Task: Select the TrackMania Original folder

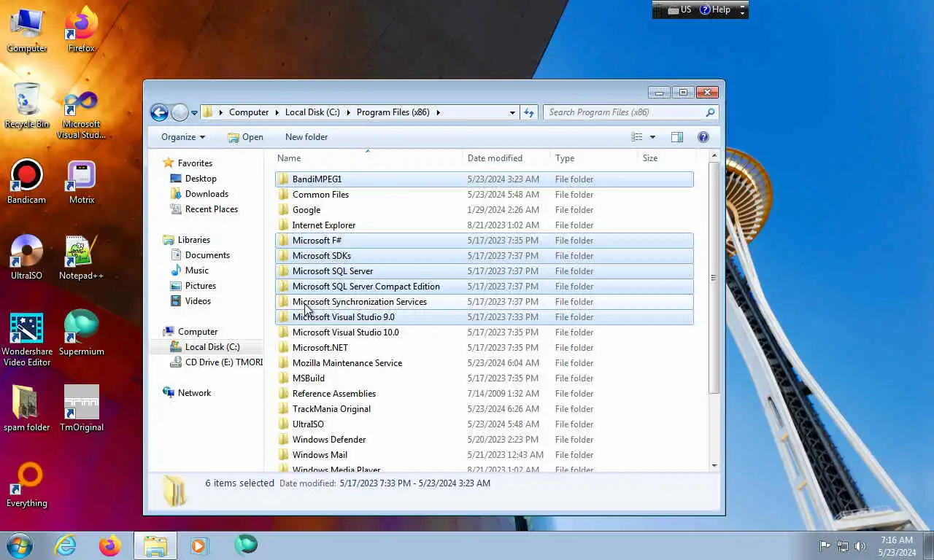Action: click(x=484, y=409)
